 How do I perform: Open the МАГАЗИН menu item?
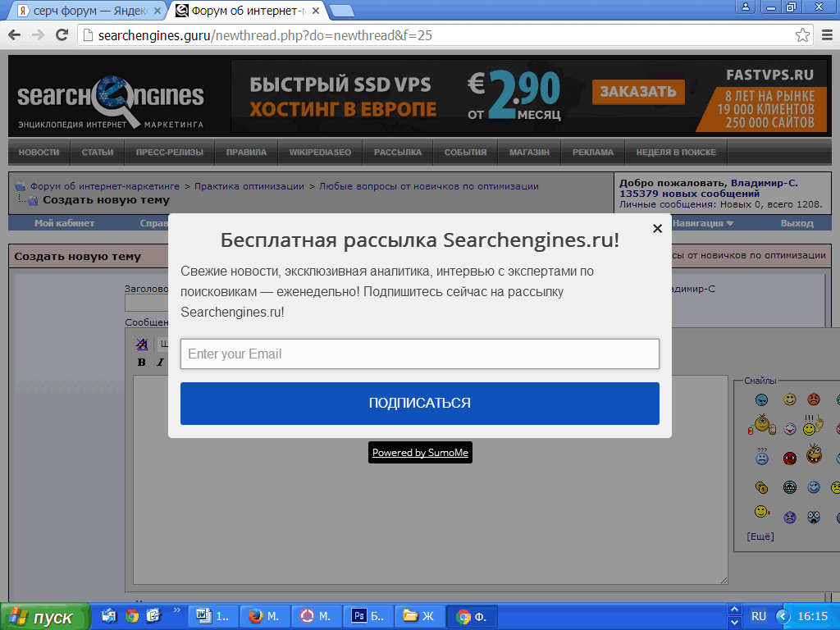click(x=529, y=152)
